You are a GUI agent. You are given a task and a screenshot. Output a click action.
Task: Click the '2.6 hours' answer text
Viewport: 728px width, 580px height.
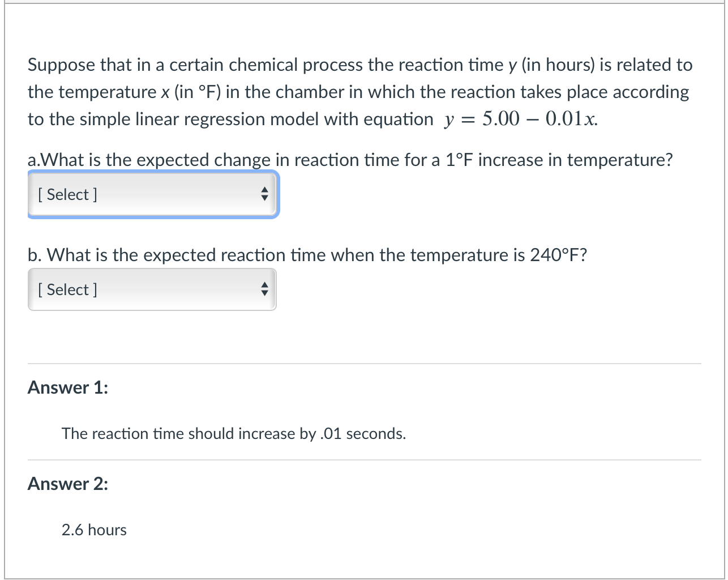tap(94, 530)
